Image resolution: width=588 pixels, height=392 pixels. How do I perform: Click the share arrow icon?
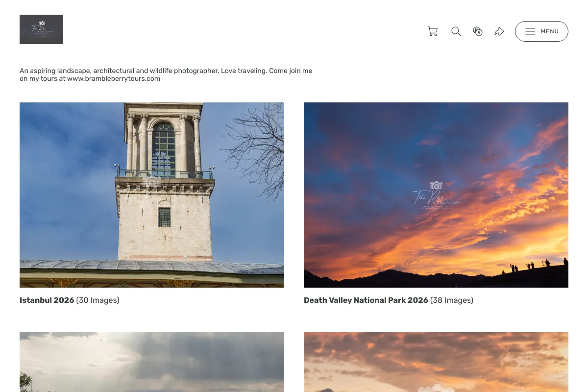(499, 31)
